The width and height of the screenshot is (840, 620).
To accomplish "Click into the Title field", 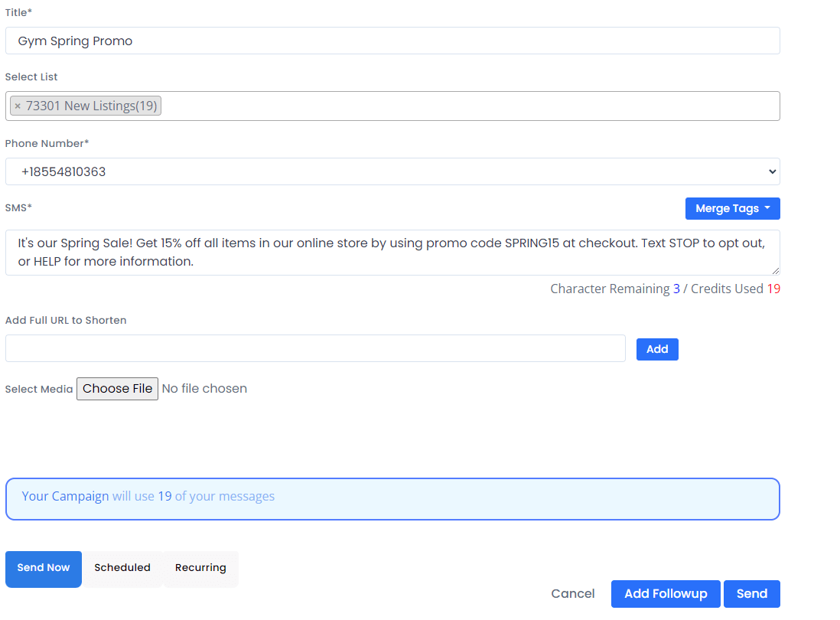I will click(x=392, y=41).
